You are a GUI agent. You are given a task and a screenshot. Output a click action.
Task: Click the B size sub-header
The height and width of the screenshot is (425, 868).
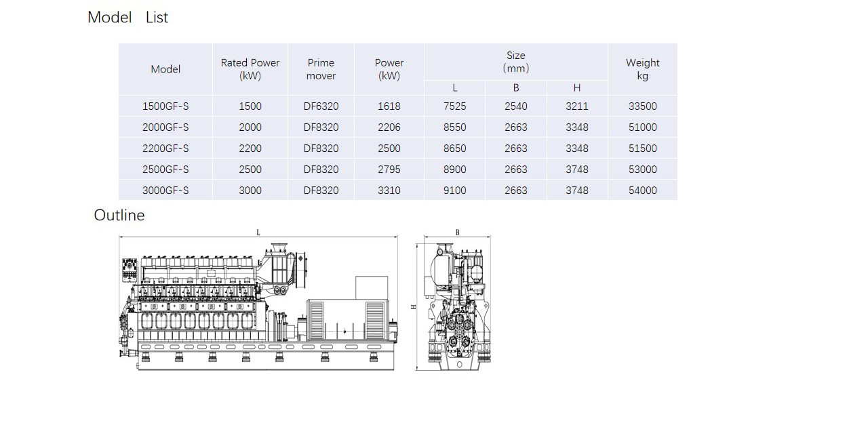(x=516, y=87)
